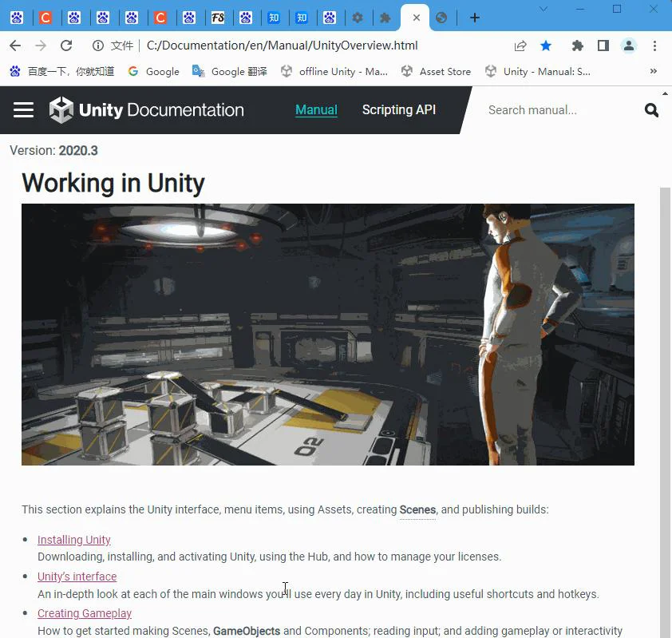Click the Version: 2020.3 text
This screenshot has width=672, height=638.
coord(53,150)
